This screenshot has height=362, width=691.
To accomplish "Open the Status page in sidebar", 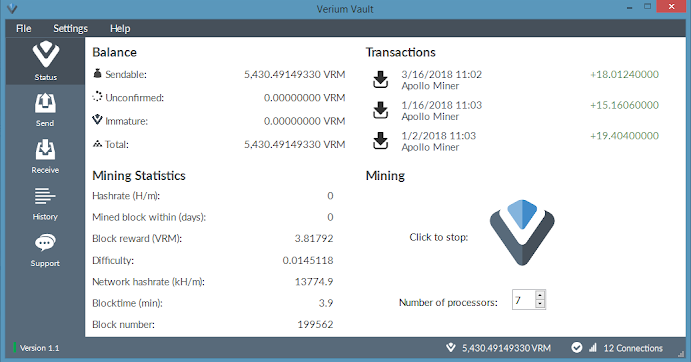I will click(45, 61).
